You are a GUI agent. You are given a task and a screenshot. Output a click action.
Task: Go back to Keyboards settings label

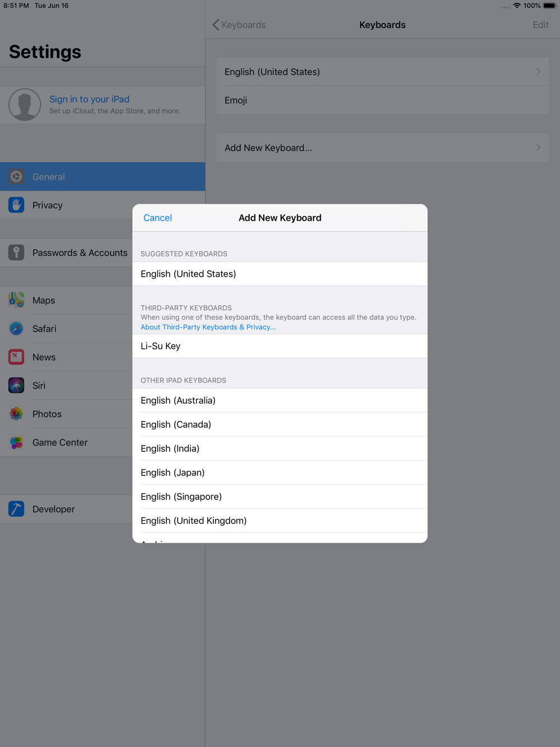click(244, 25)
